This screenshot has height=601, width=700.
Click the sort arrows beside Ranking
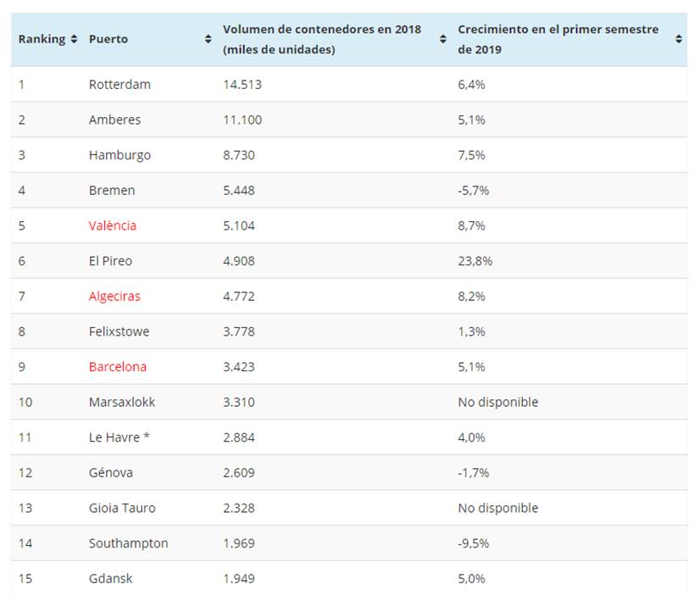75,40
